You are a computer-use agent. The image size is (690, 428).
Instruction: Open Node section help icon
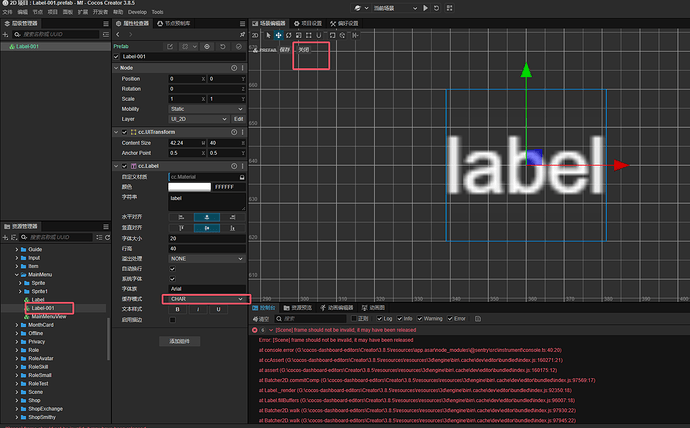coord(234,68)
